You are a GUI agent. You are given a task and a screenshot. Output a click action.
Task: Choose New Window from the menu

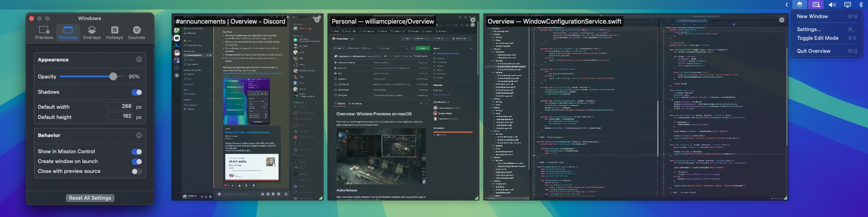tap(827, 17)
